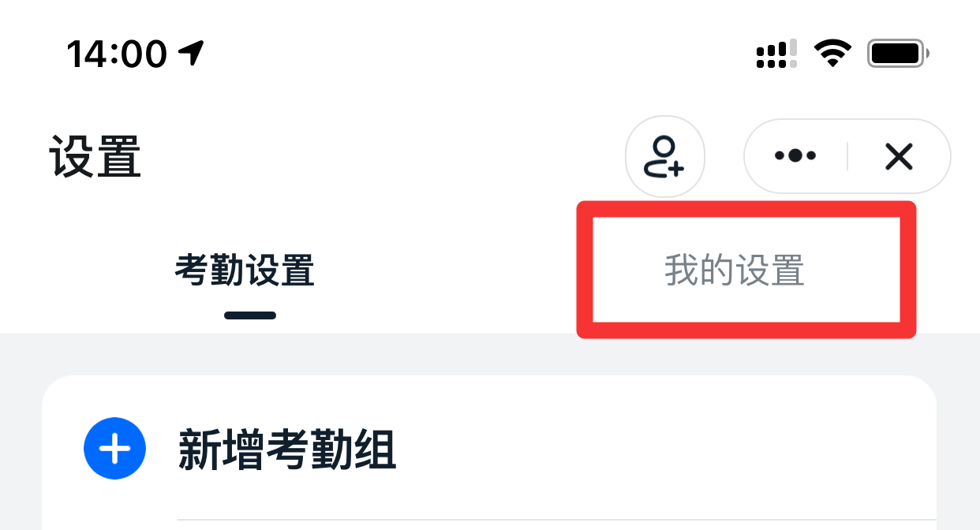Switch to the 考勤设置 tab
Screen dimensions: 980x530
[245, 271]
